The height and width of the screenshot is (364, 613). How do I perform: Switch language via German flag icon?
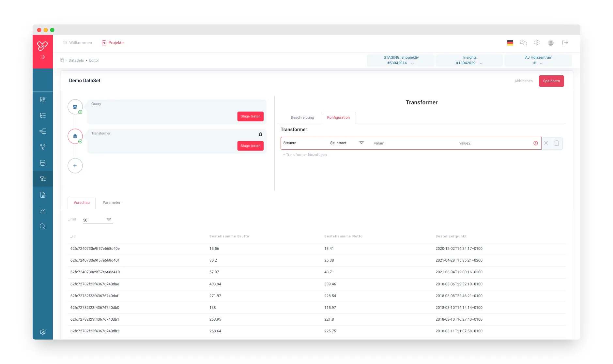(x=510, y=42)
